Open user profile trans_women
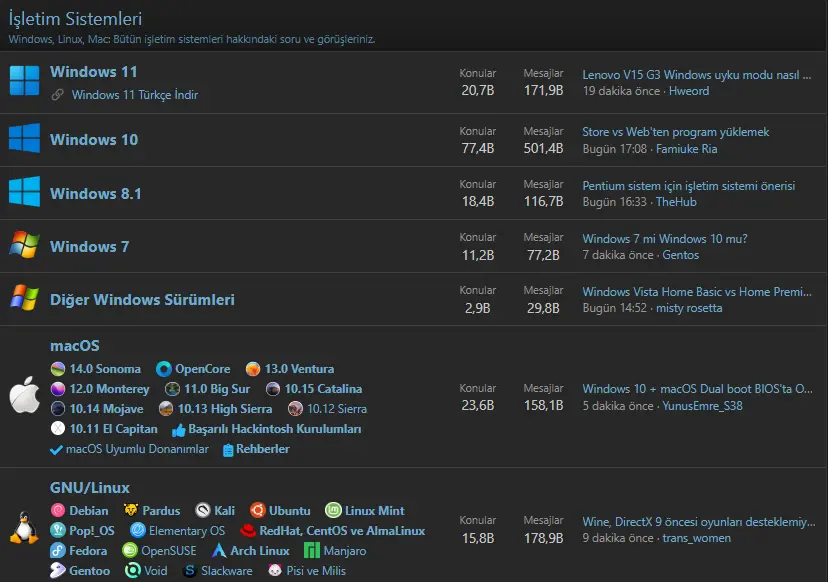Viewport: 828px width, 582px height. coord(697,538)
